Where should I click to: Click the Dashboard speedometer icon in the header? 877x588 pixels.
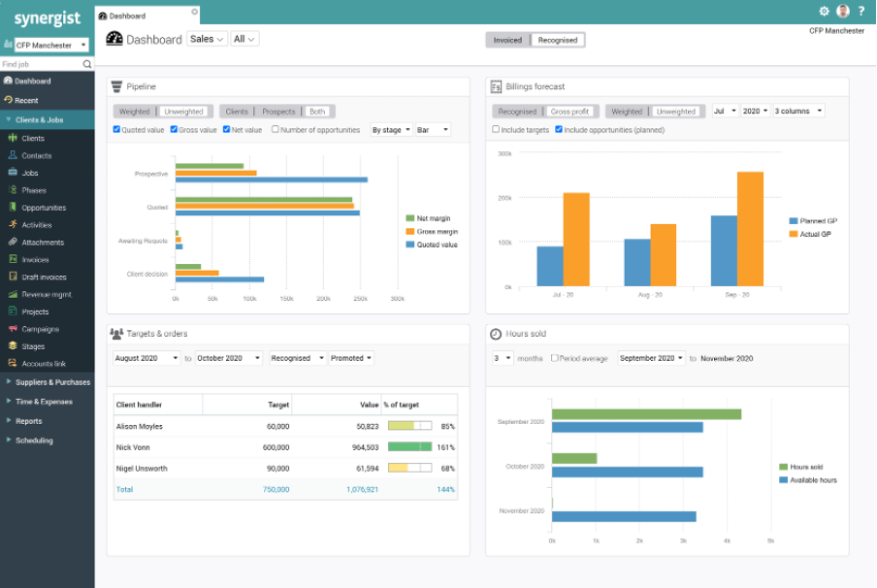114,39
